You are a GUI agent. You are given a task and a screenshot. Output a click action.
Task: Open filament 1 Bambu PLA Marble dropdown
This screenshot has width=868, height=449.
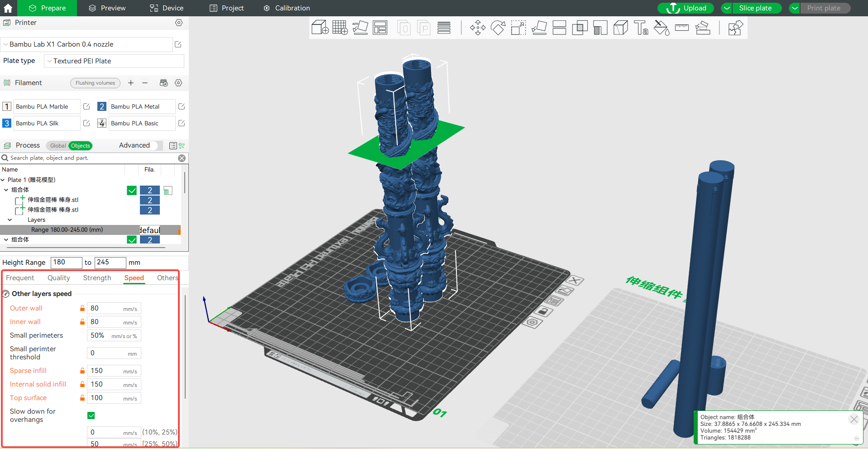tap(47, 106)
